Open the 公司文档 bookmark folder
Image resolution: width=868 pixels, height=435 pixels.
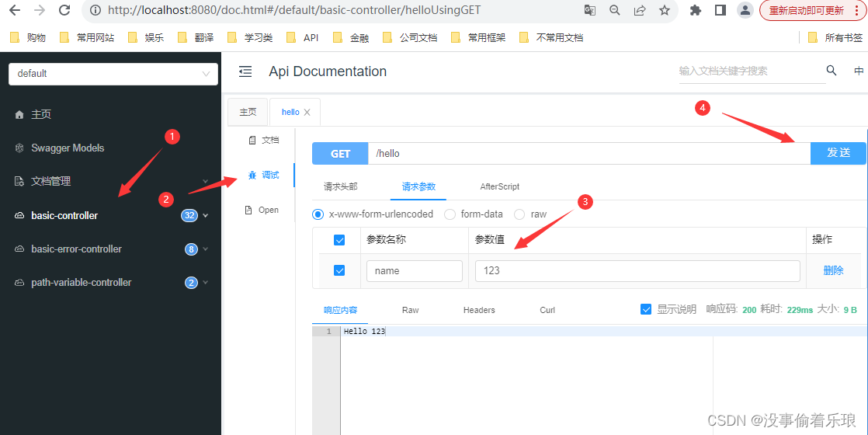click(x=411, y=38)
